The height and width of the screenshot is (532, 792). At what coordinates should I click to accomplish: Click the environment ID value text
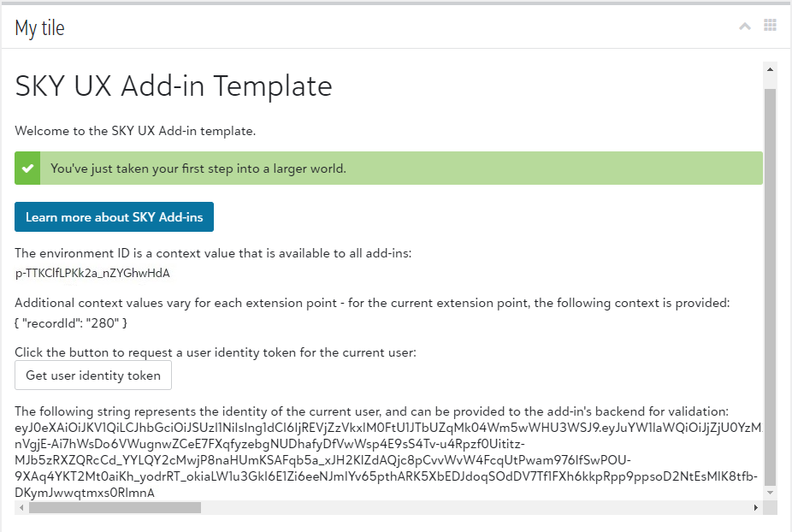93,273
